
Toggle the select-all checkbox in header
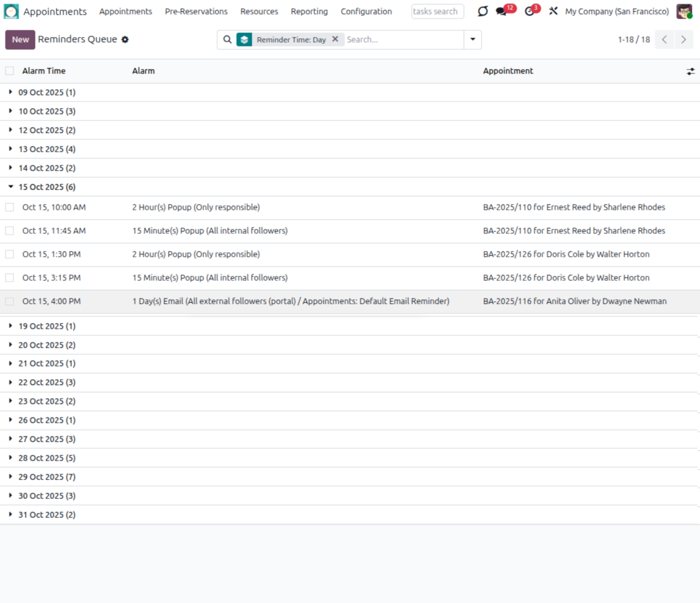tap(9, 71)
